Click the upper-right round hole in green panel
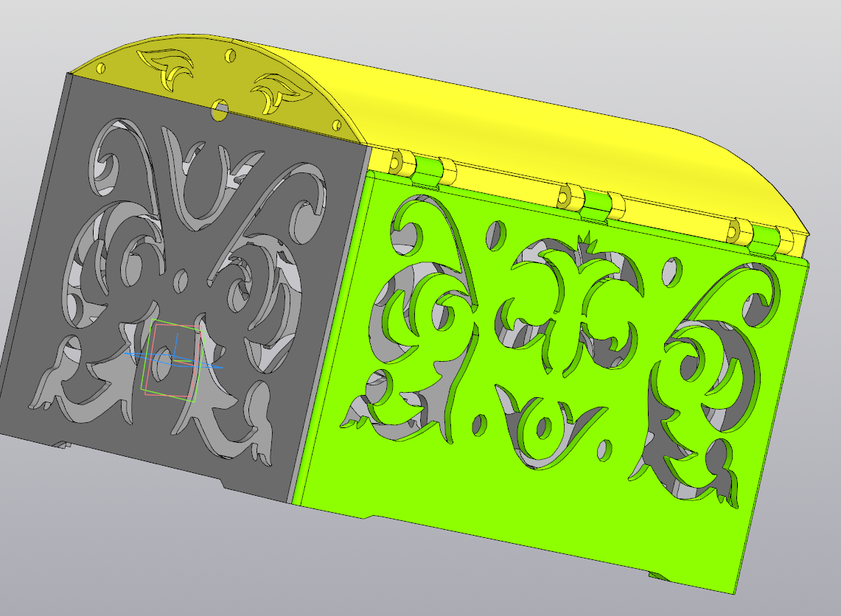841x616 pixels. (671, 271)
